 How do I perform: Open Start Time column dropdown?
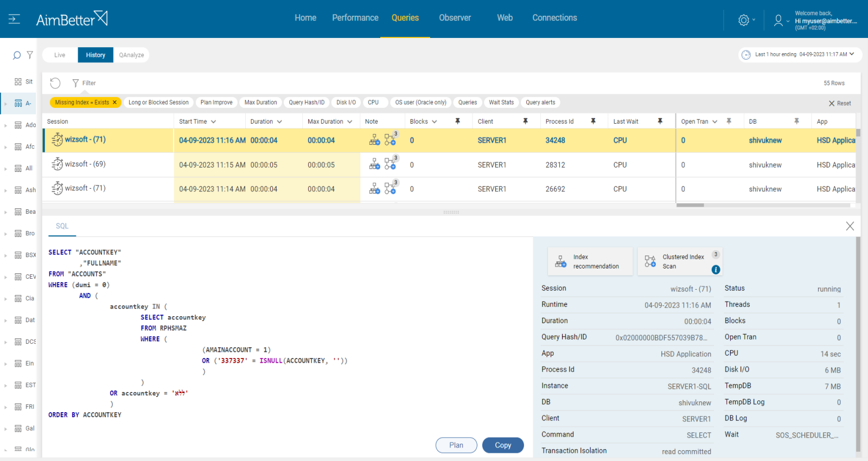point(214,122)
